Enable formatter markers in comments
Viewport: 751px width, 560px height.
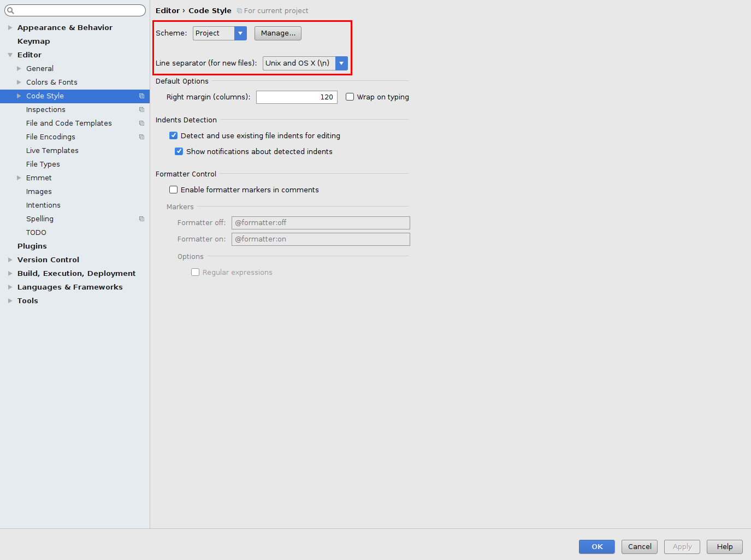point(174,190)
